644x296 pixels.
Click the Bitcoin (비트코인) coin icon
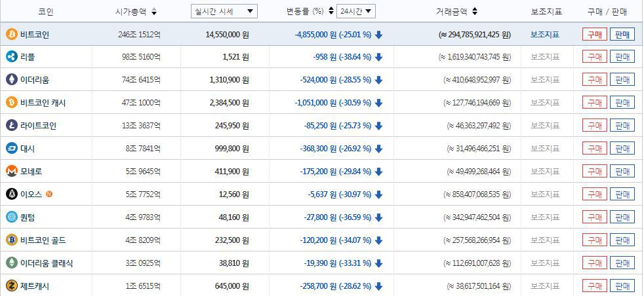[x=12, y=35]
